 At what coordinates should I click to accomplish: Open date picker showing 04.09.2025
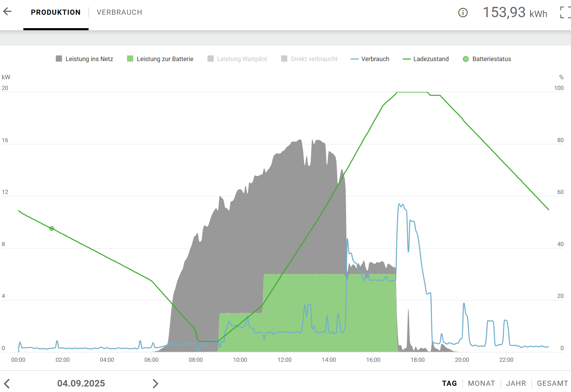(x=81, y=383)
